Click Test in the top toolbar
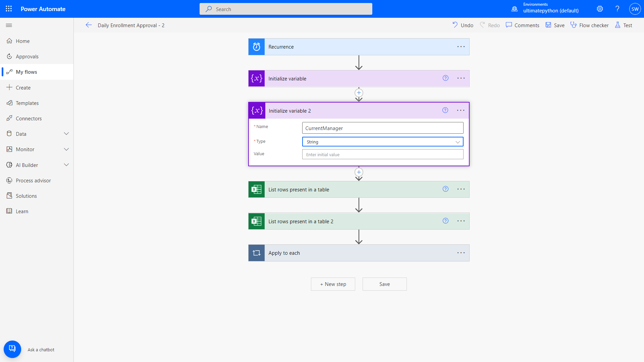This screenshot has width=644, height=362. pyautogui.click(x=624, y=25)
